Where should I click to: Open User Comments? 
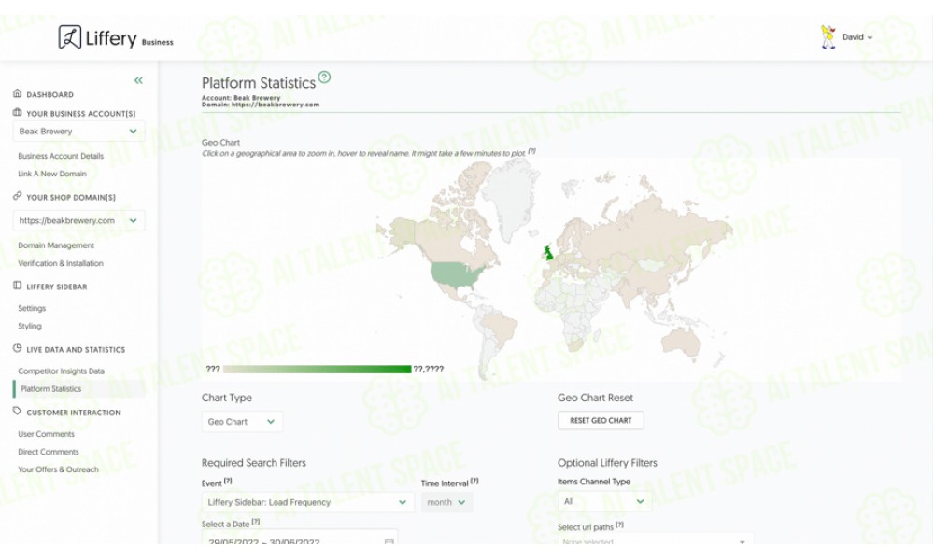(x=46, y=434)
